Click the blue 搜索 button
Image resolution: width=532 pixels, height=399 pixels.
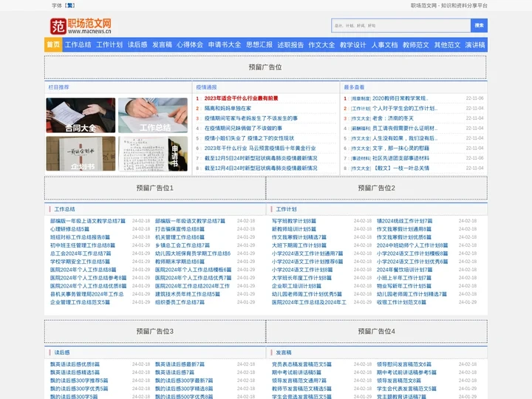pos(479,25)
